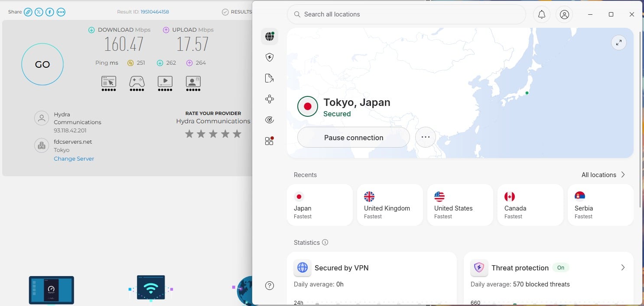Click the video streaming rating icon
Viewport: 644px width, 306px height.
165,83
